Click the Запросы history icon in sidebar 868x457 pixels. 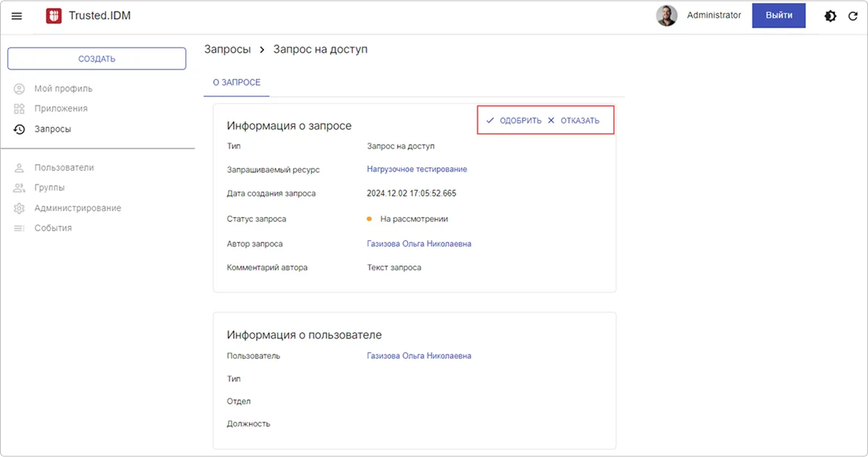pos(20,129)
